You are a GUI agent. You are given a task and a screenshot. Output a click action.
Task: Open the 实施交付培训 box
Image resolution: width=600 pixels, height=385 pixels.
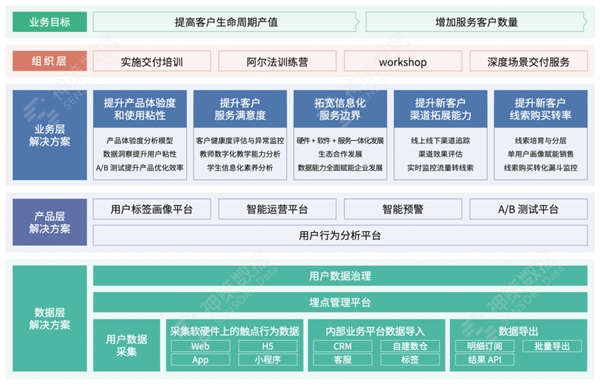point(152,61)
